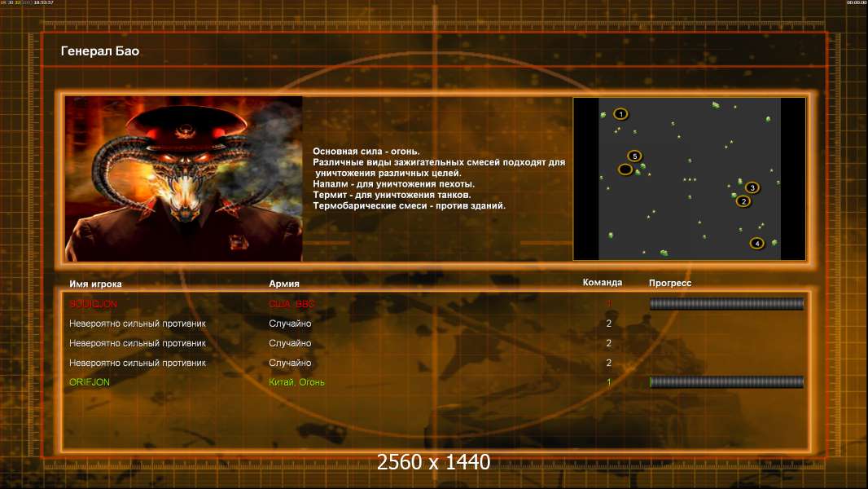Click the blank black start marker on the map
The image size is (868, 489).
pyautogui.click(x=625, y=170)
